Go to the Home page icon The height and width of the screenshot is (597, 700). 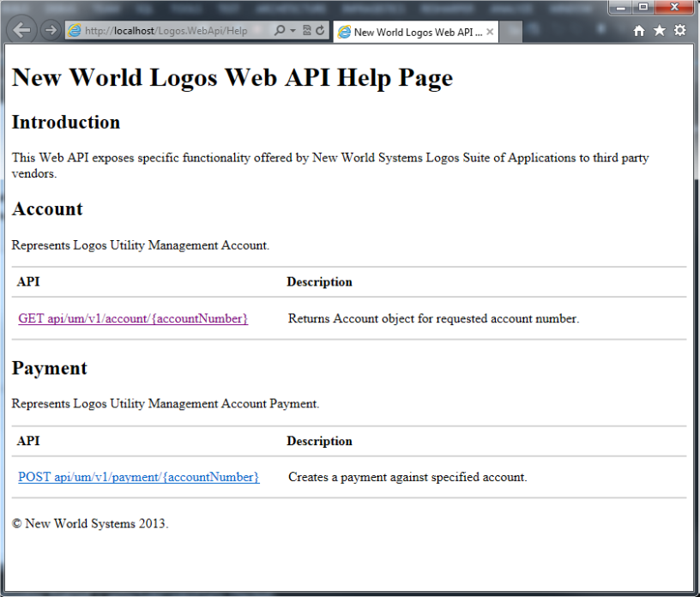[639, 31]
